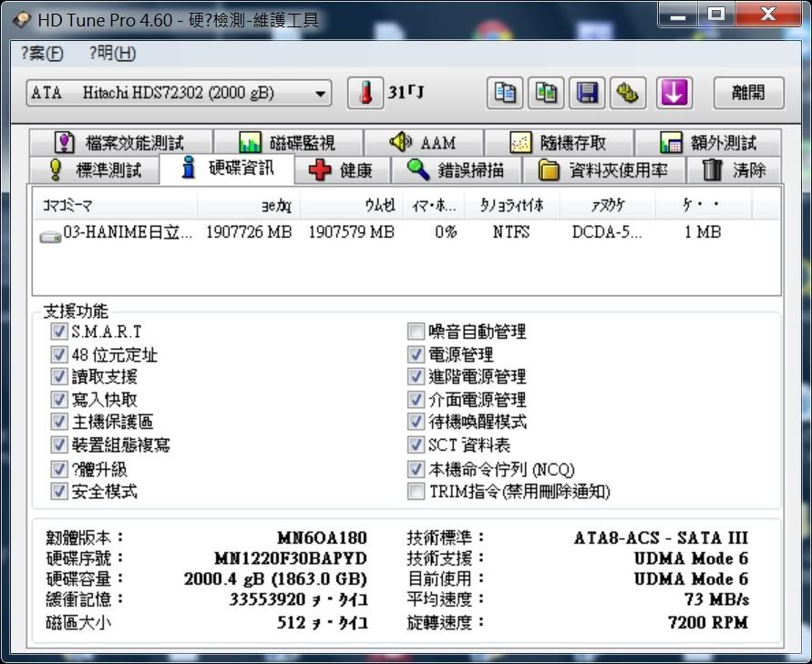
Task: Click the copy screenshot icon
Action: [546, 93]
